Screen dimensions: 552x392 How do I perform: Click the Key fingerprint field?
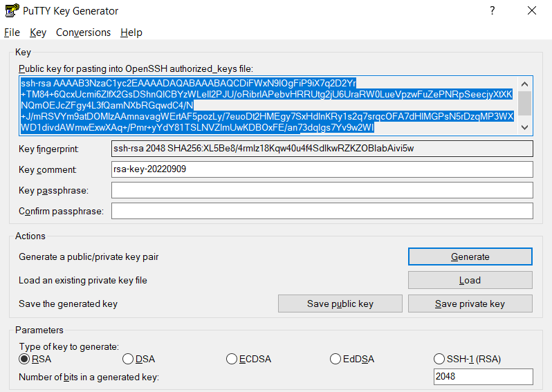pyautogui.click(x=322, y=149)
